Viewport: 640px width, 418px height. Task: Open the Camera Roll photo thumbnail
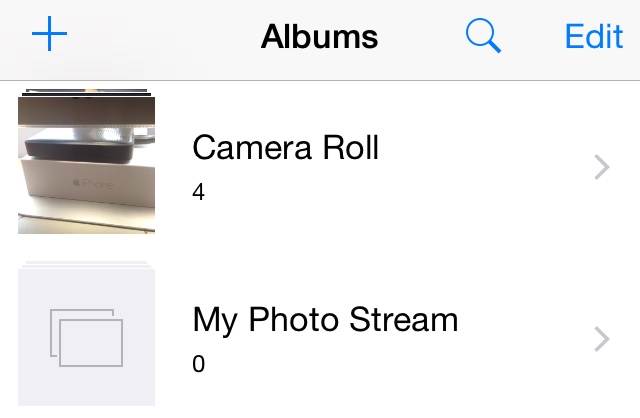86,165
